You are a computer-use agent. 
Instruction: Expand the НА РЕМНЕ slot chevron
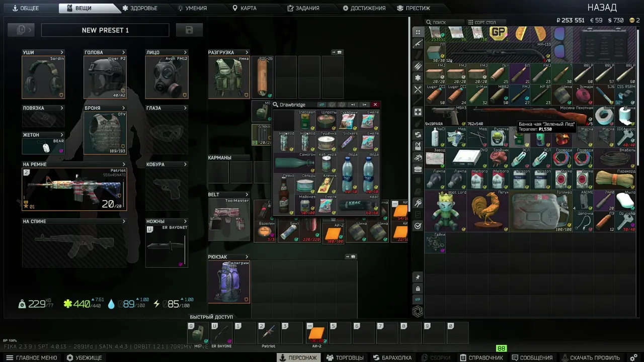[124, 164]
